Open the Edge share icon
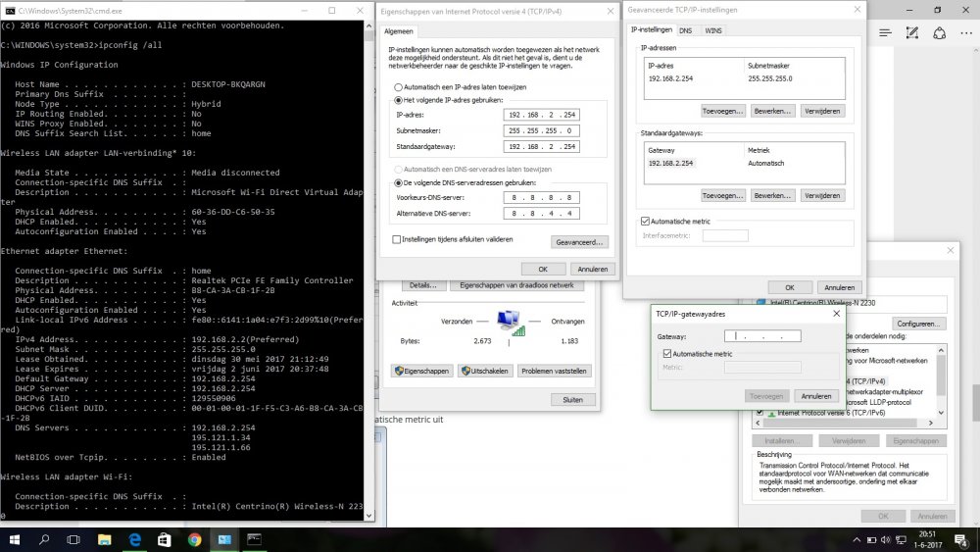Viewport: 980px width, 552px height. click(x=940, y=32)
